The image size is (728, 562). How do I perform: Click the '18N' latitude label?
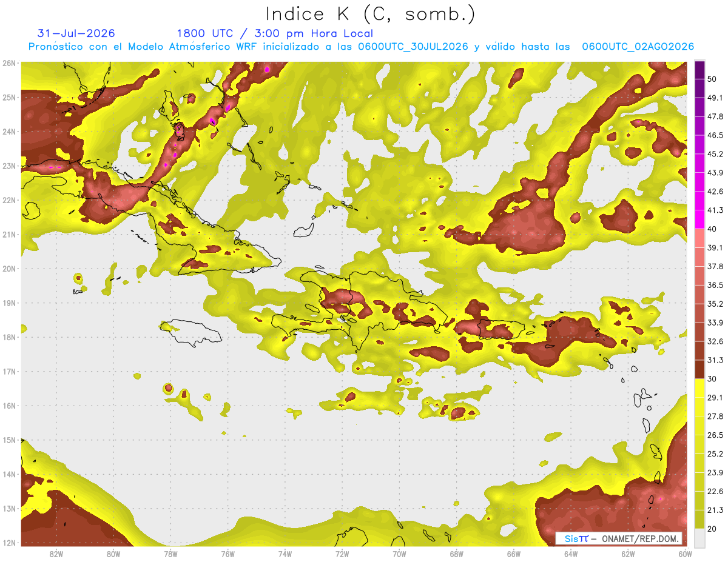pyautogui.click(x=9, y=337)
